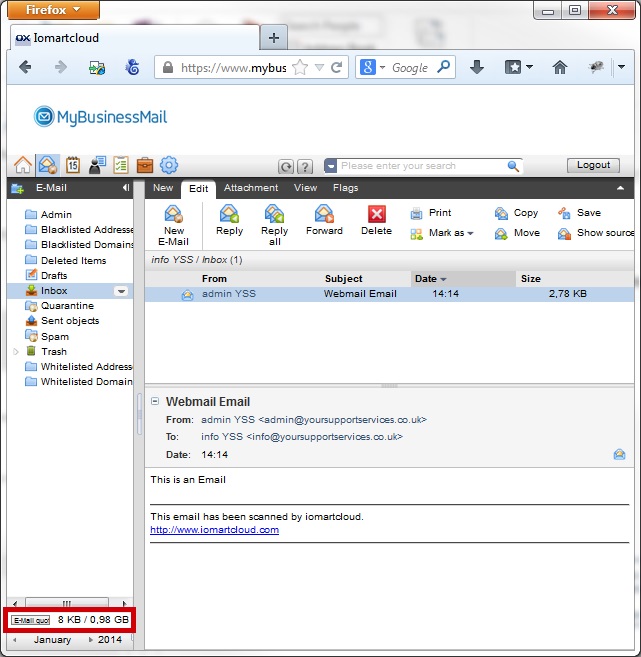Open the settings gear icon
This screenshot has width=641, height=657.
tap(169, 165)
